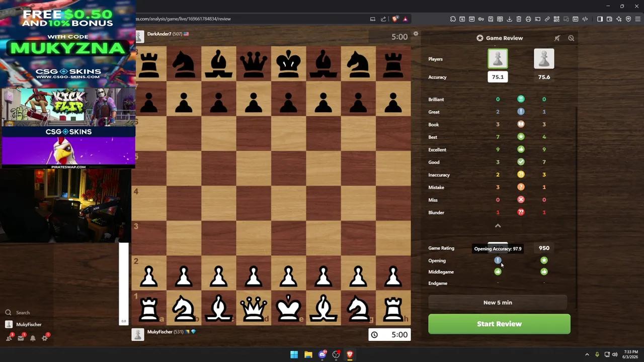Click the 75.6 accuracy value
Image resolution: width=644 pixels, height=362 pixels.
[x=544, y=77]
